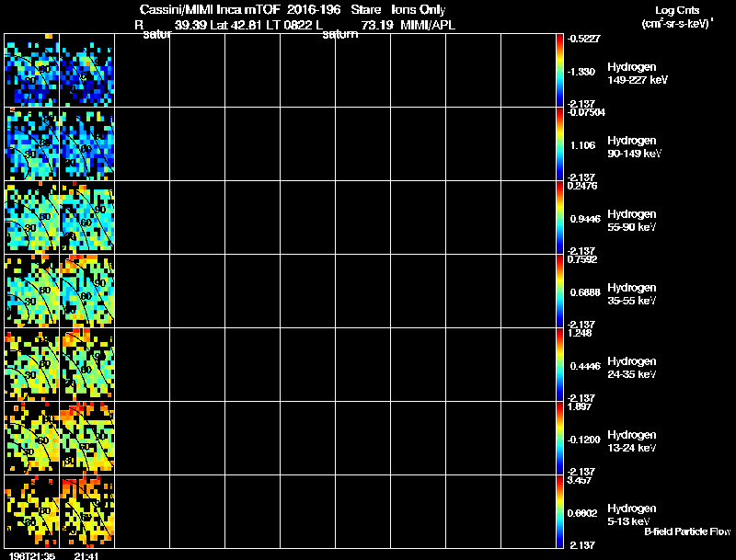Click the 'LT 0822' value
This screenshot has height=560, width=736.
(x=288, y=25)
